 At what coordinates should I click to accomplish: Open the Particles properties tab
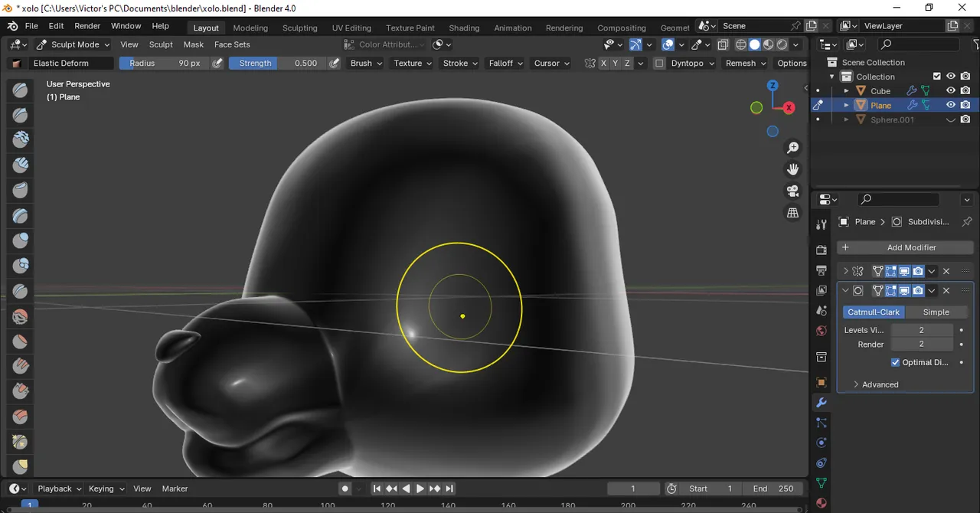click(x=822, y=423)
